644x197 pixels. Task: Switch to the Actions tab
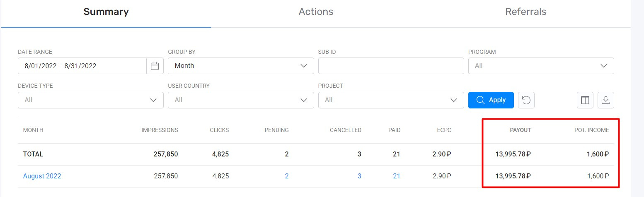coord(316,12)
